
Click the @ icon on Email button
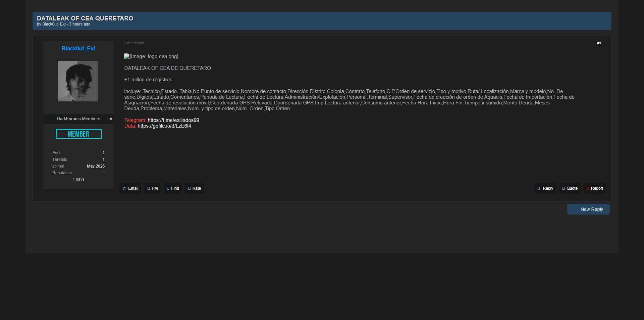124,188
